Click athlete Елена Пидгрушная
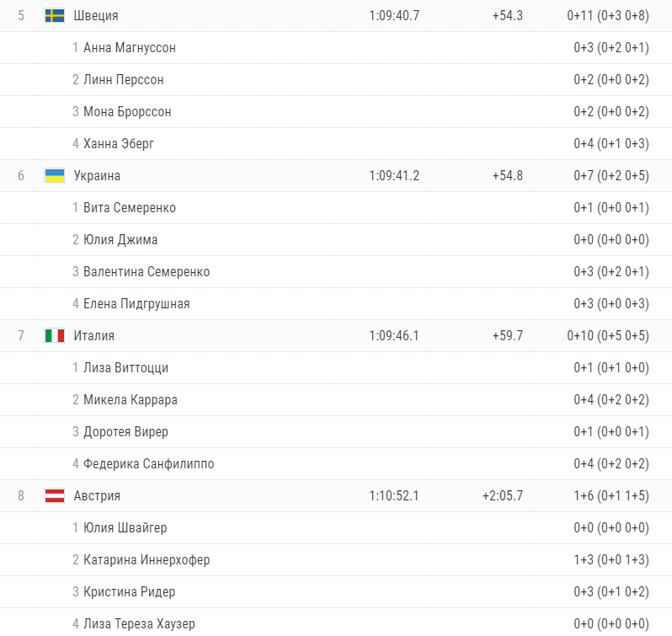 (136, 304)
